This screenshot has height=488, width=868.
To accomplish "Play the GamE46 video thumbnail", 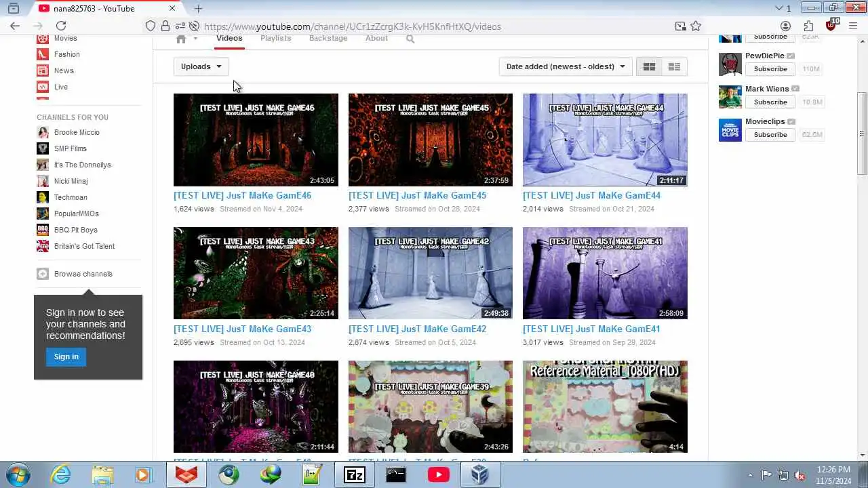I will pyautogui.click(x=256, y=140).
